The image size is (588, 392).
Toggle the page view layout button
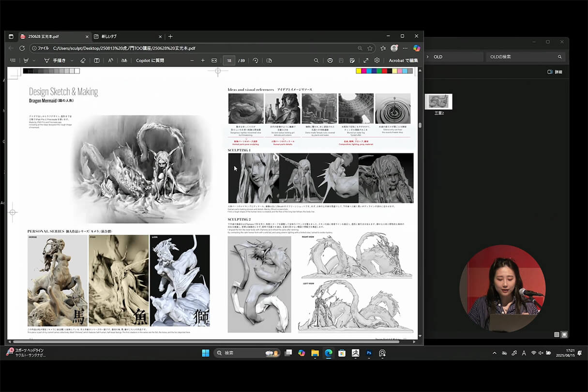point(269,60)
